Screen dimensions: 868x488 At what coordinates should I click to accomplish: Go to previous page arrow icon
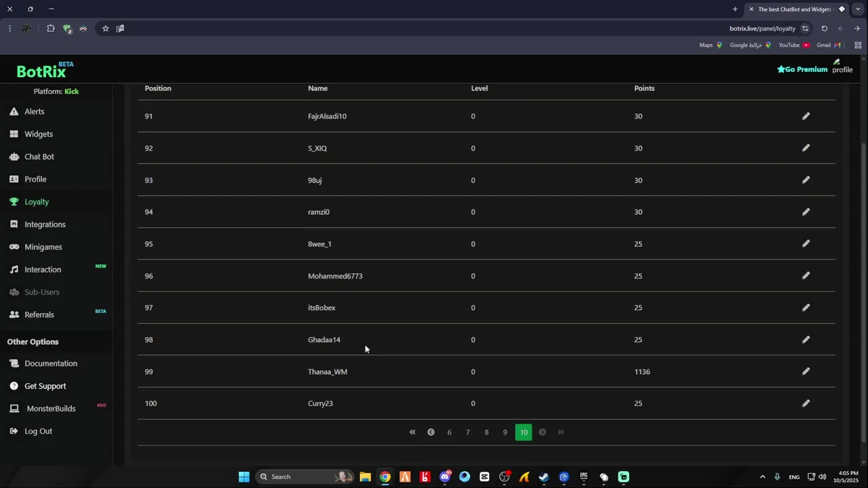coord(431,432)
